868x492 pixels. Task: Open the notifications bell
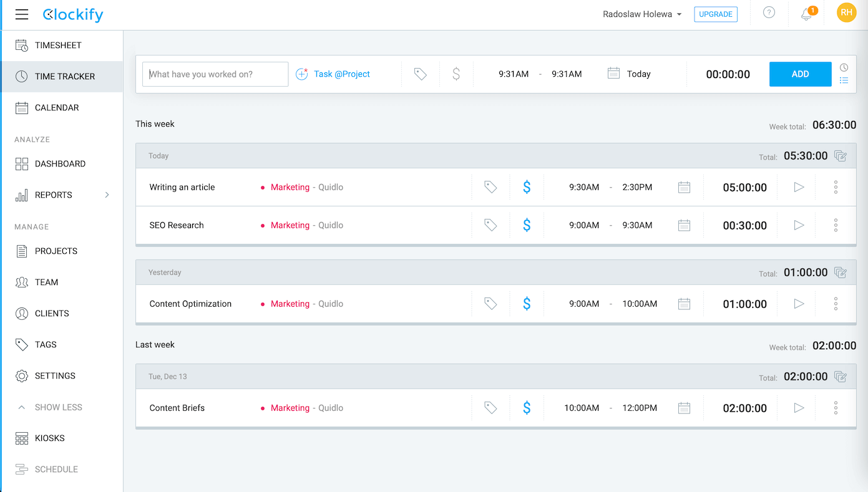pos(805,12)
